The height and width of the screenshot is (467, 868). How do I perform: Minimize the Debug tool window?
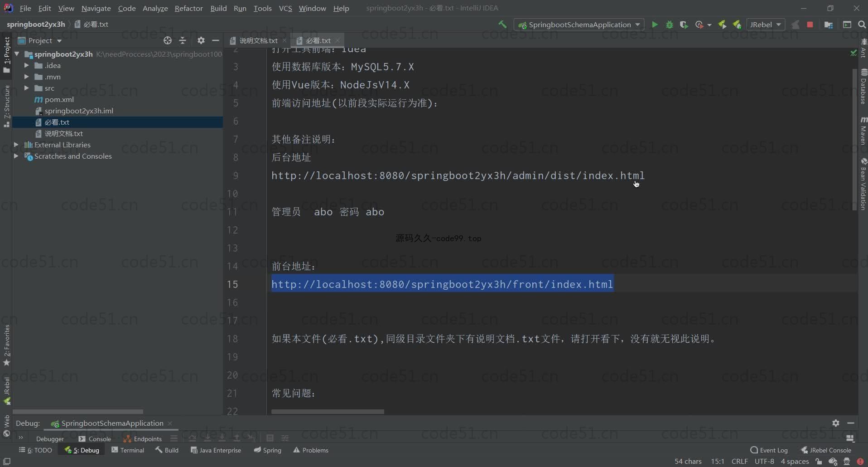click(x=851, y=423)
